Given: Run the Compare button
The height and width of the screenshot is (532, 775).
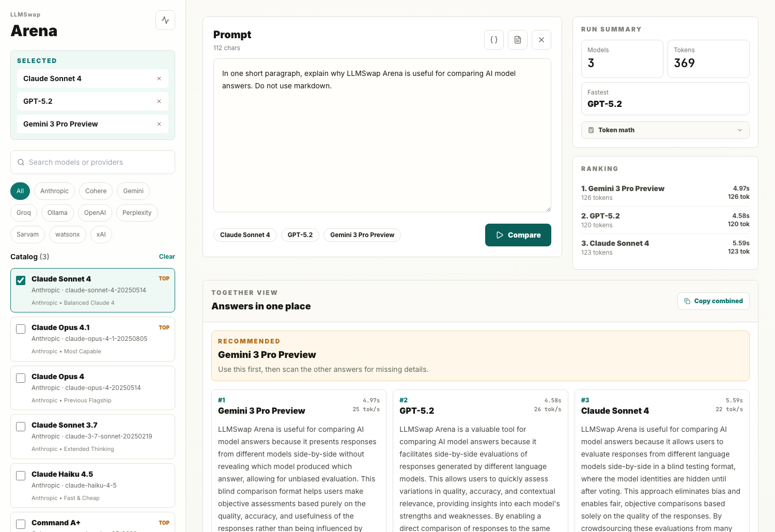Looking at the screenshot, I should pos(518,235).
